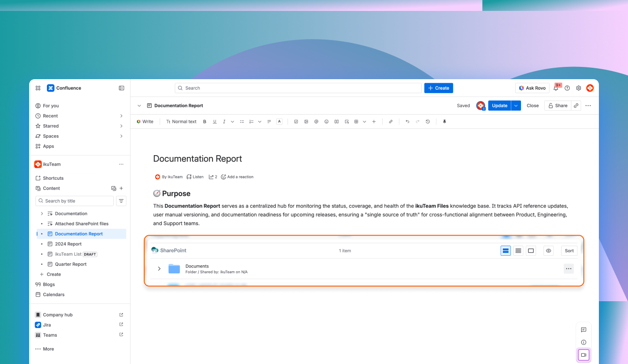This screenshot has height=364, width=628.
Task: Insert an action item checkbox
Action: (x=296, y=121)
